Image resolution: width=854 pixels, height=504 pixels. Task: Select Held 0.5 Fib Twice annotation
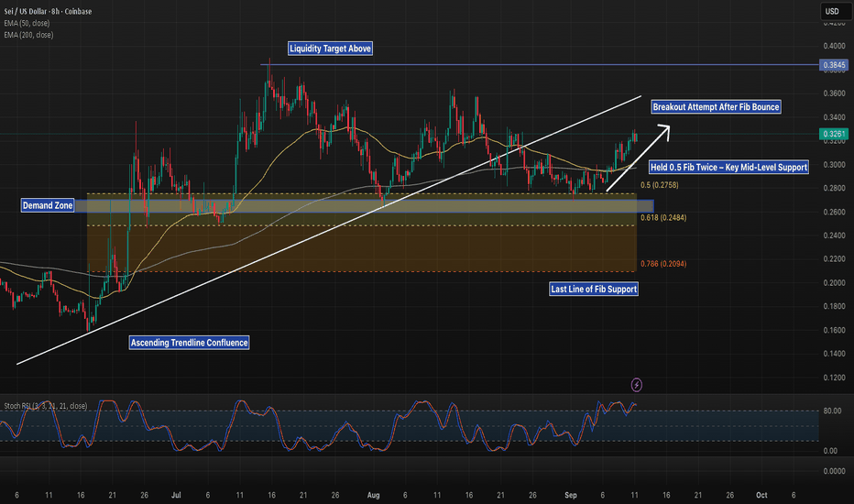pos(729,168)
